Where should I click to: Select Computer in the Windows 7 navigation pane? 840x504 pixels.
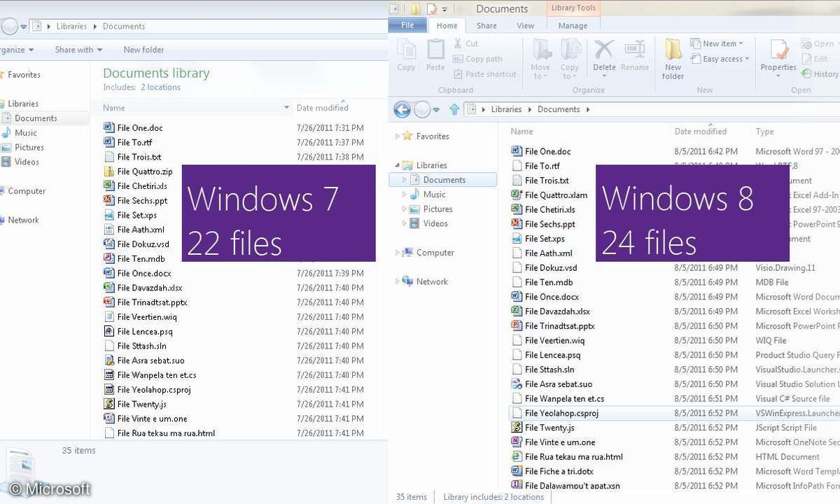27,191
